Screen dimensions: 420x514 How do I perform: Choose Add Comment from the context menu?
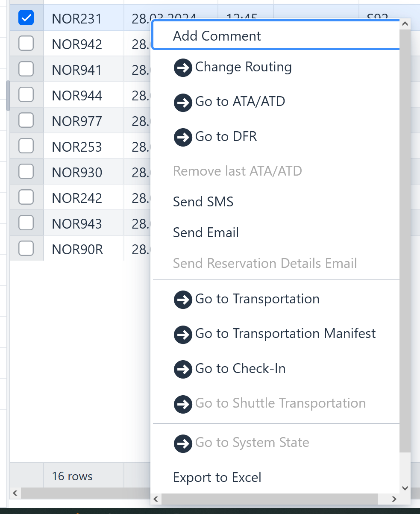(217, 36)
